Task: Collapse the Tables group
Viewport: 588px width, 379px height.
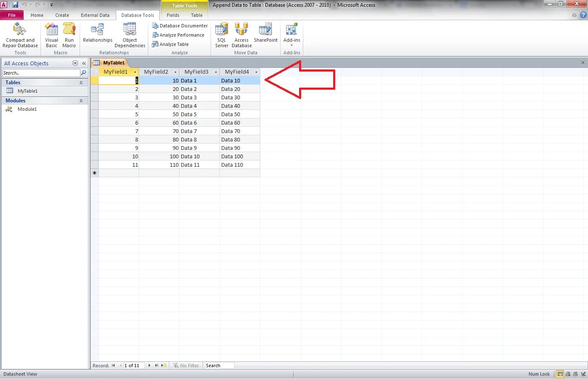Action: pos(81,83)
